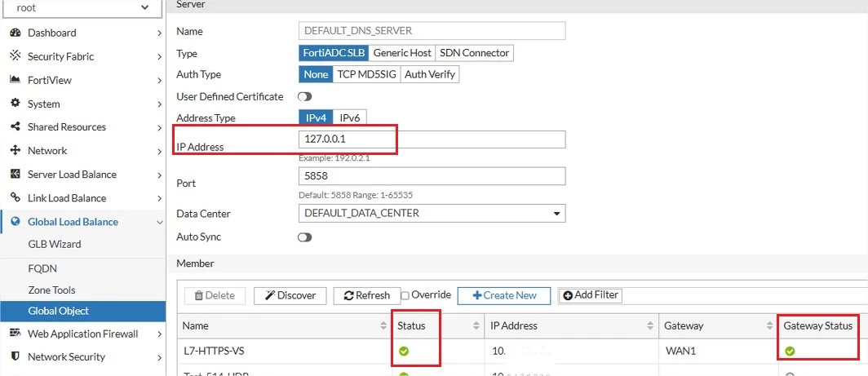Collapse the Global Load Balance chevron
This screenshot has height=376, width=868.
point(159,222)
